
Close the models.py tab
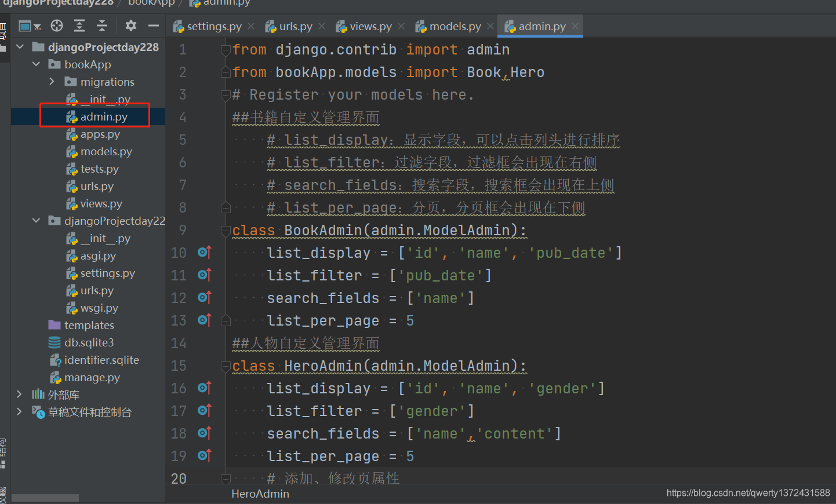pyautogui.click(x=490, y=26)
